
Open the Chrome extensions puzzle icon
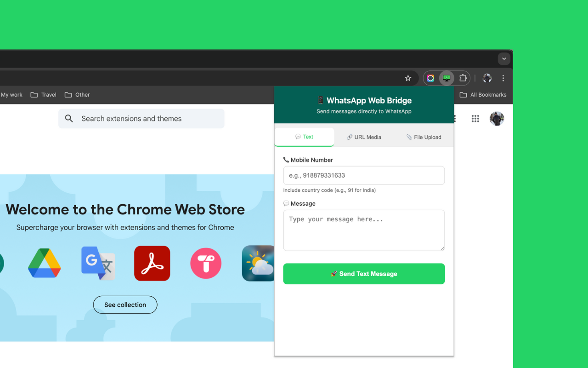[463, 78]
